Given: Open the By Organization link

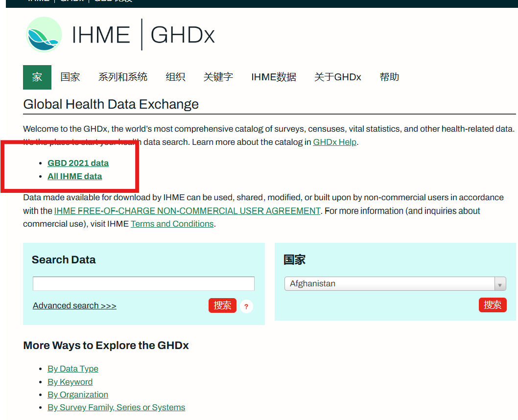Looking at the screenshot, I should 78,395.
